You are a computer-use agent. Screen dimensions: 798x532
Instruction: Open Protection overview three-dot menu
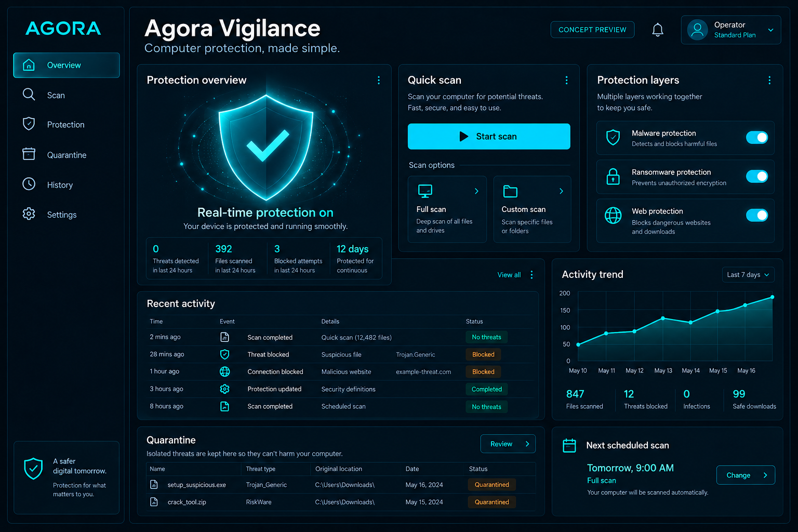pos(379,80)
